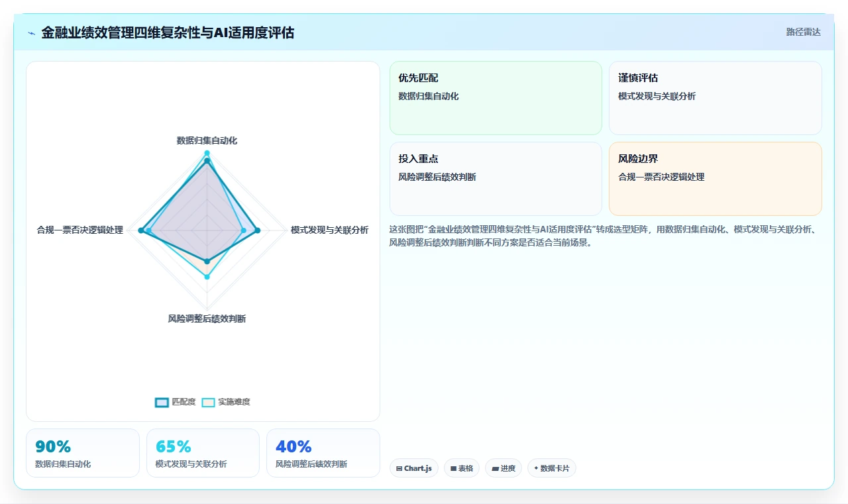The width and height of the screenshot is (848, 504).
Task: Click the radar axis label 数据归集自动化
Action: coord(207,140)
